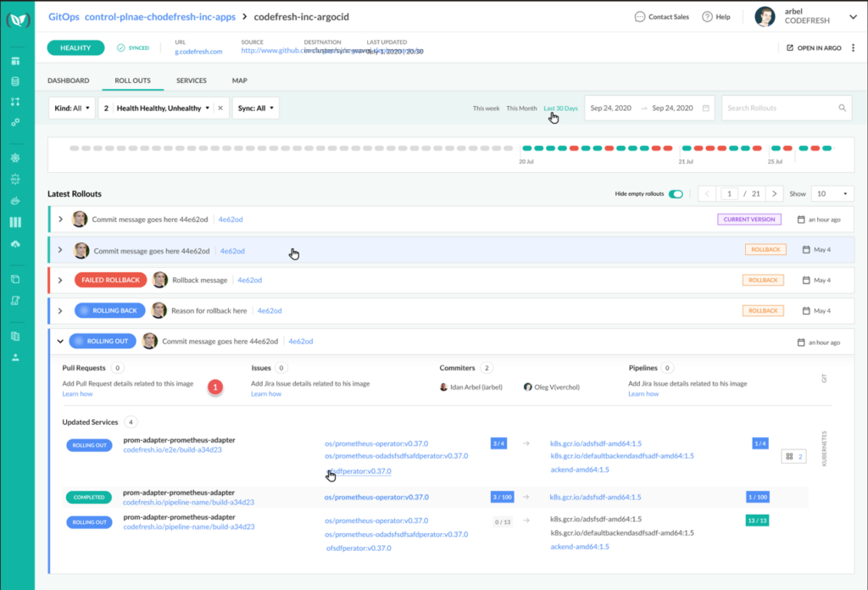The height and width of the screenshot is (590, 868).
Task: Select the This week filter
Action: [x=486, y=109]
